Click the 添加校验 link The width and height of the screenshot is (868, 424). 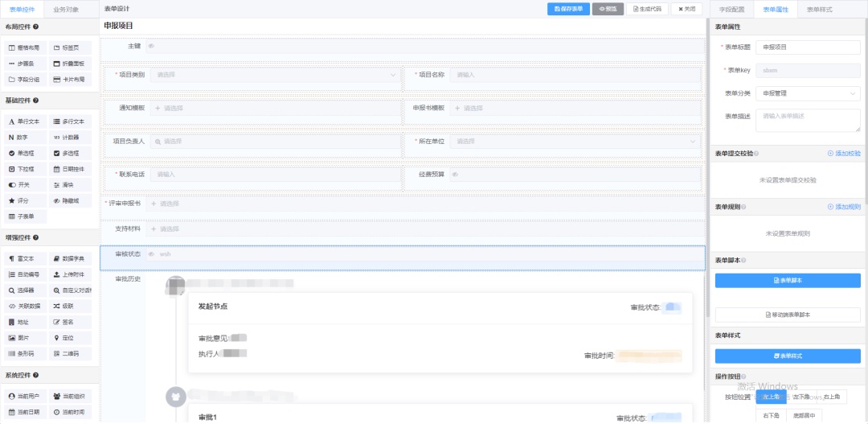[844, 153]
